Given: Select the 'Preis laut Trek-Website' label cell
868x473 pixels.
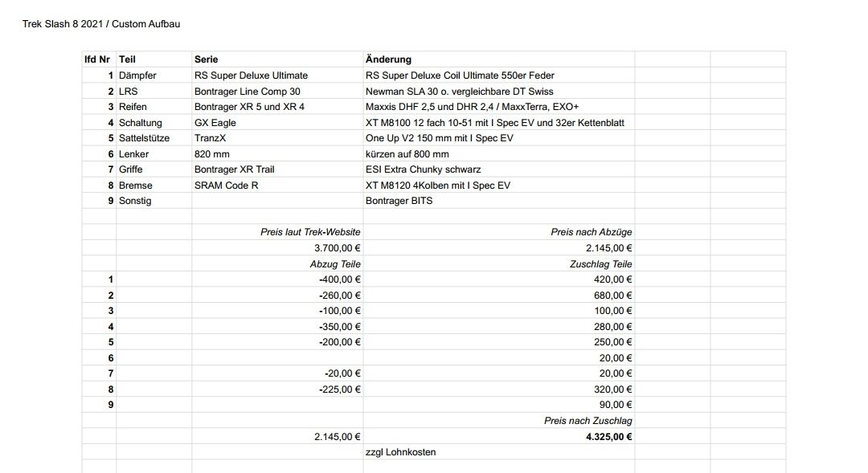Looking at the screenshot, I should point(310,232).
